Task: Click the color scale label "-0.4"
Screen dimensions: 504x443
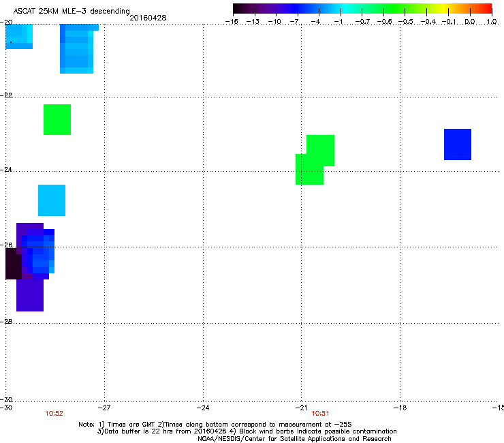Action: pos(428,22)
